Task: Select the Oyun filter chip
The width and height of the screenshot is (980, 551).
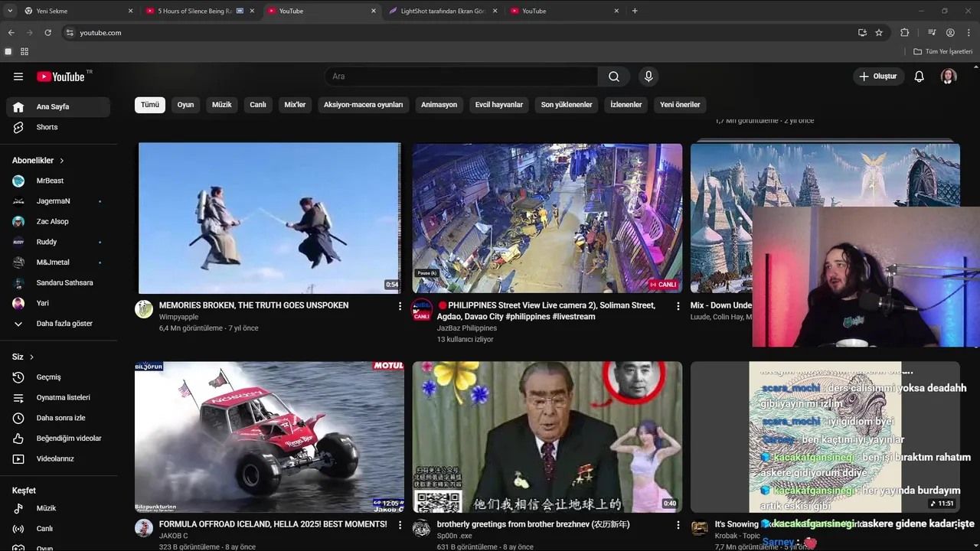Action: (186, 105)
